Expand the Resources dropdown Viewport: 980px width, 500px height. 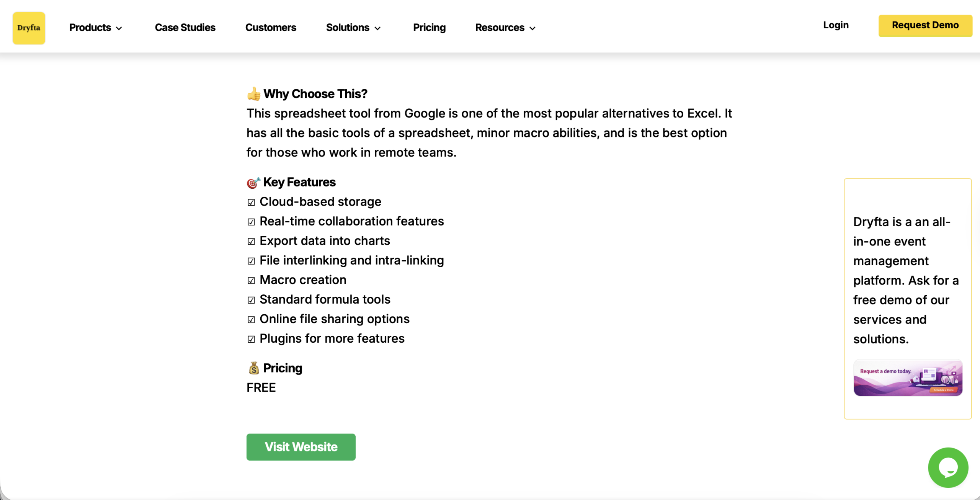pos(505,28)
